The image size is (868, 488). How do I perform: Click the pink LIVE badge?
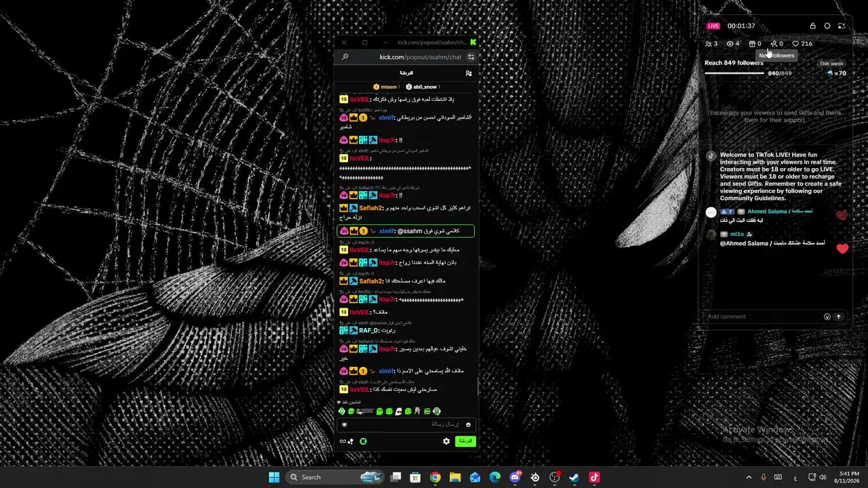click(x=713, y=26)
